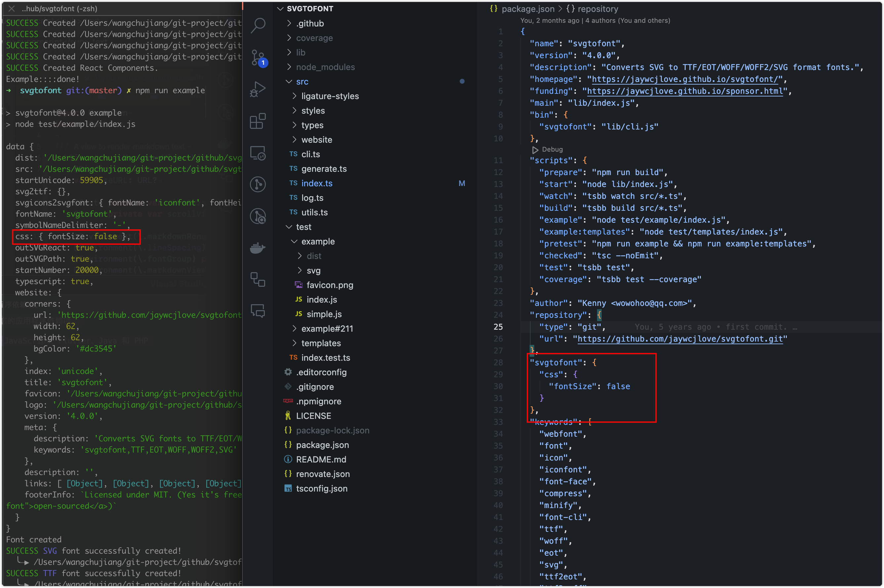Open the GitLens sidebar view
This screenshot has width=884, height=588.
[258, 184]
